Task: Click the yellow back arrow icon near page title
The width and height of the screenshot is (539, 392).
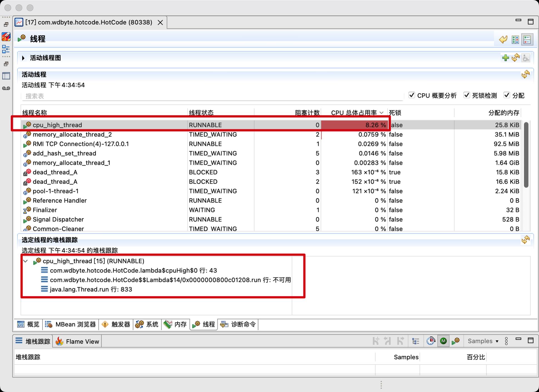Action: [503, 39]
